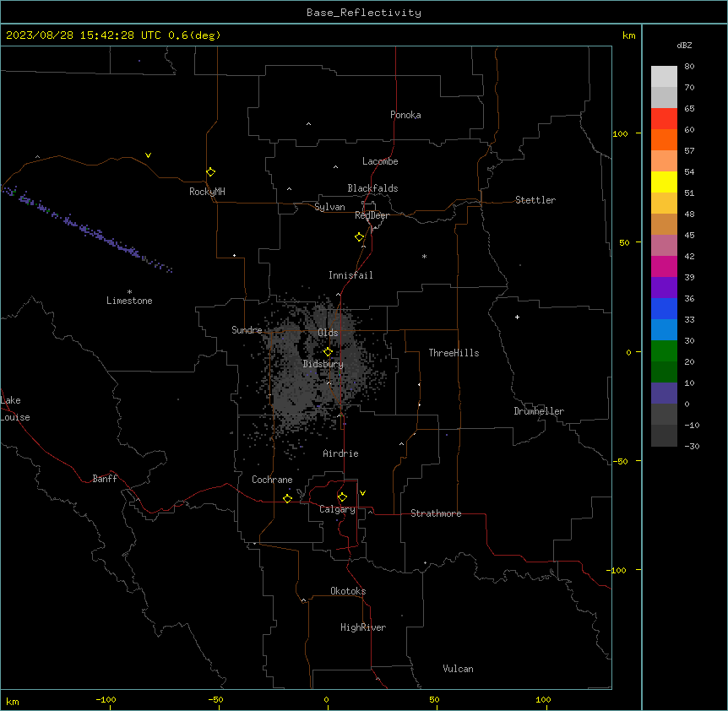Click the Drumheller label
Image resolution: width=728 pixels, height=711 pixels.
click(539, 411)
